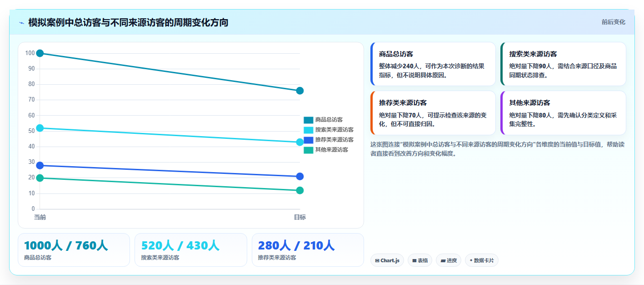Click 推荐类来源访客 point at 目标
This screenshot has width=644, height=285.
300,176
